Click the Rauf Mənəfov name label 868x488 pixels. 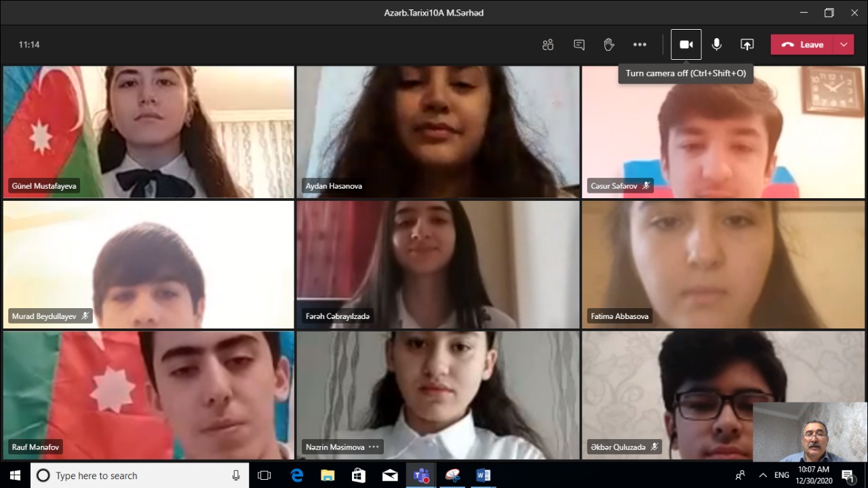pyautogui.click(x=35, y=447)
